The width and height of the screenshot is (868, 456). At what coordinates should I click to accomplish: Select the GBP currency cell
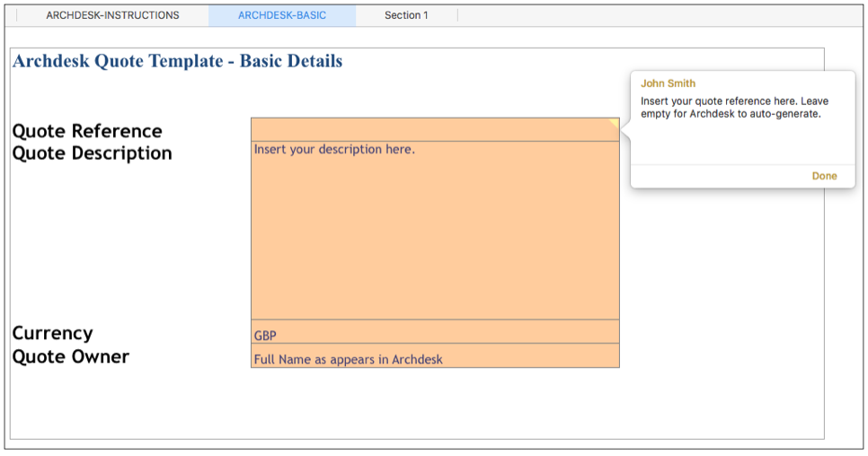(435, 331)
